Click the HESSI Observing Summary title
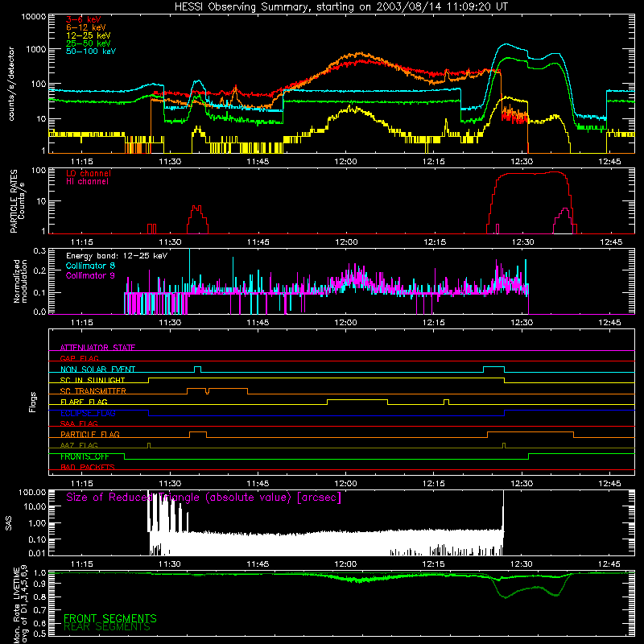Image resolution: width=644 pixels, height=644 pixels. (x=341, y=6)
